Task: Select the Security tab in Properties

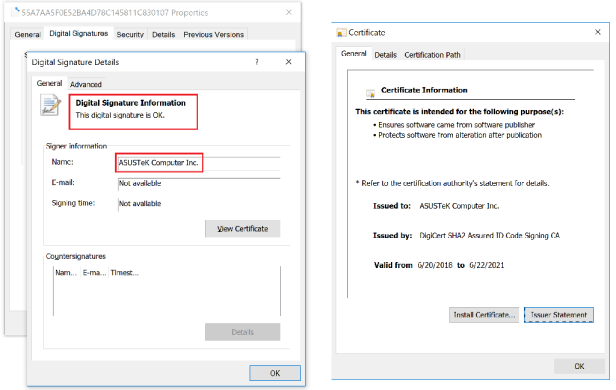Action: pos(130,35)
